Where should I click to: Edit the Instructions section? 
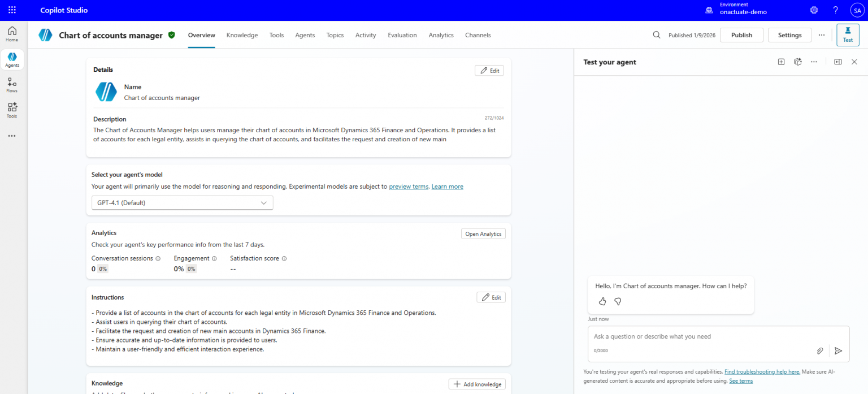[491, 297]
